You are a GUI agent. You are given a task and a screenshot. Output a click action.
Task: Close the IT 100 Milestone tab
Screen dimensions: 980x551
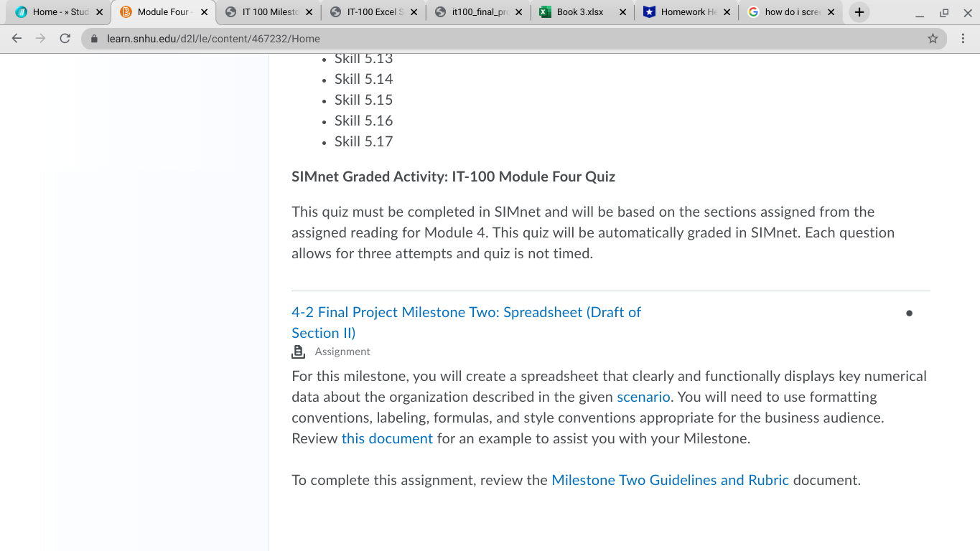pos(309,12)
